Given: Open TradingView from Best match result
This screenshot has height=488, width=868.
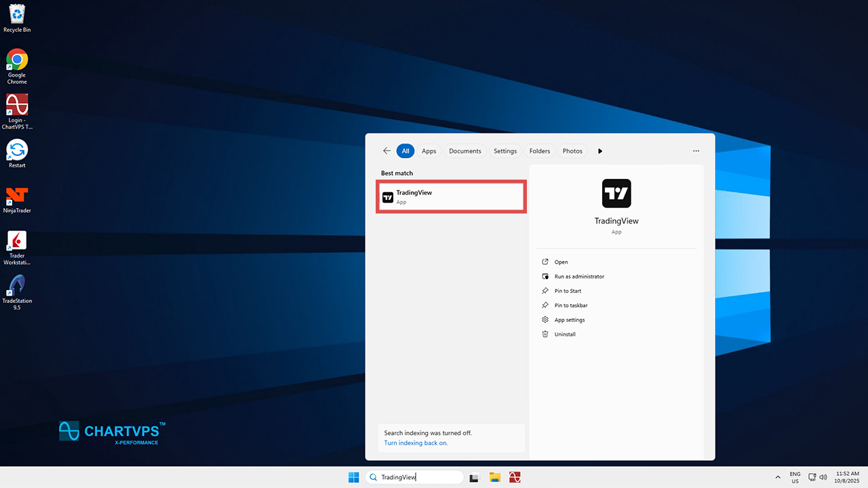Looking at the screenshot, I should [451, 197].
